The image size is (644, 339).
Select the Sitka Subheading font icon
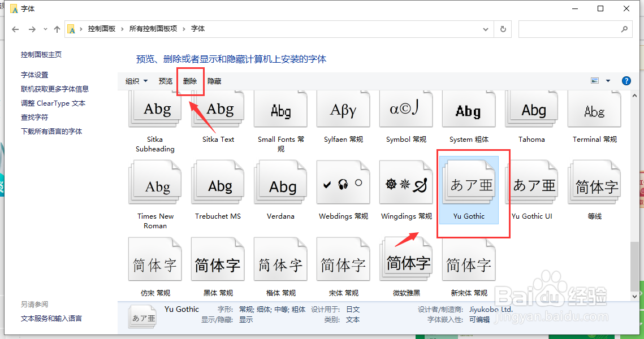[155, 109]
